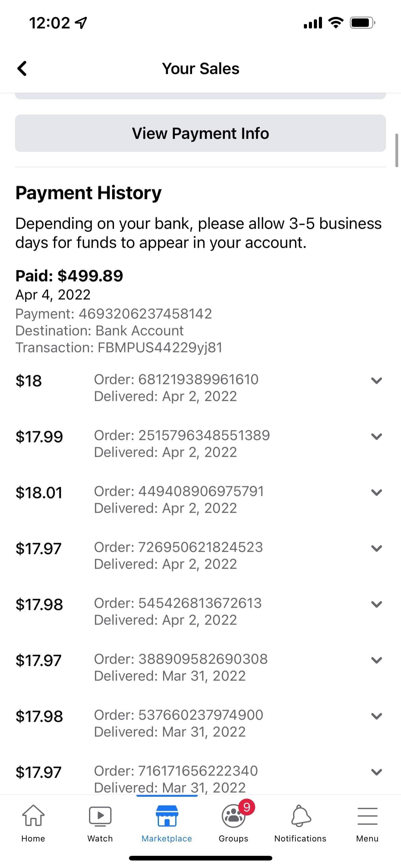Select the $17.99 order row

[x=182, y=443]
